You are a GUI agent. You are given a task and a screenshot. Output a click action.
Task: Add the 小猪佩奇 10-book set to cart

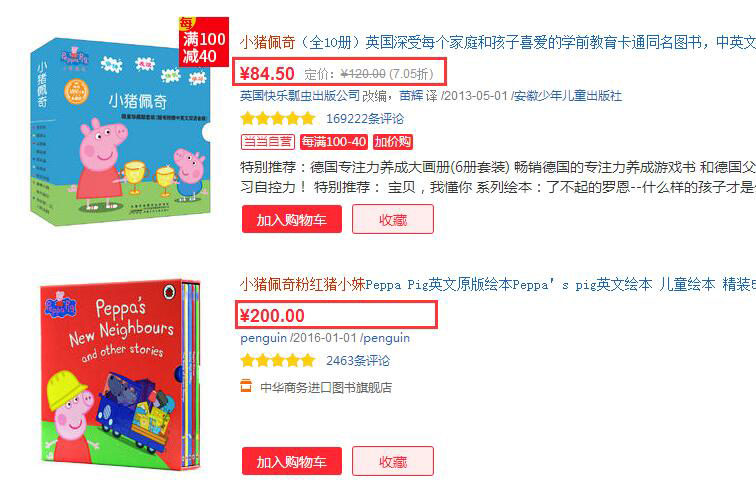[292, 219]
